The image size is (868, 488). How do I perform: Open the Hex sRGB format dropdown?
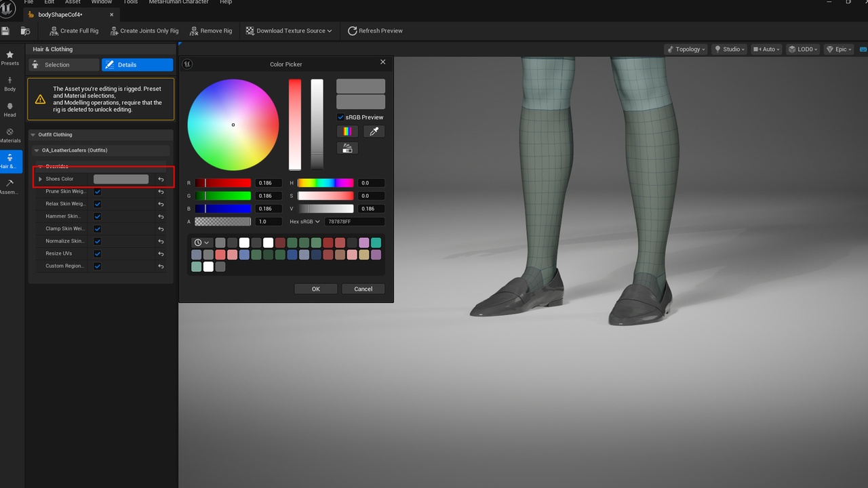pos(304,222)
